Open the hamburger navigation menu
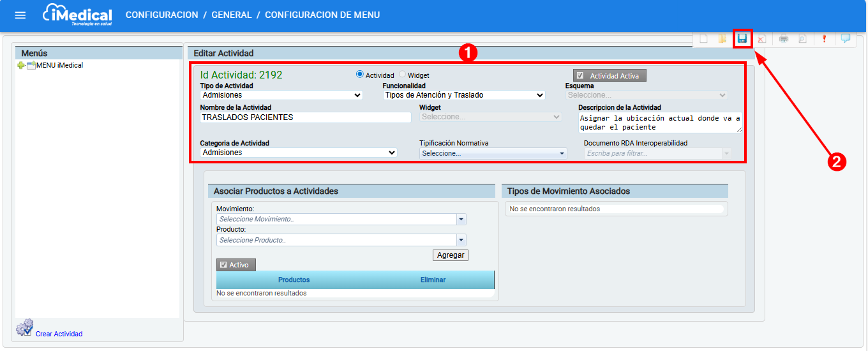Screen dimensions: 868x351 20,15
